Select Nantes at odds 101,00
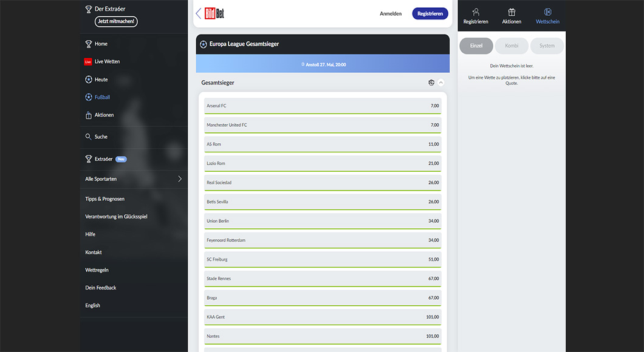Screen dimensions: 644x352 pos(323,336)
